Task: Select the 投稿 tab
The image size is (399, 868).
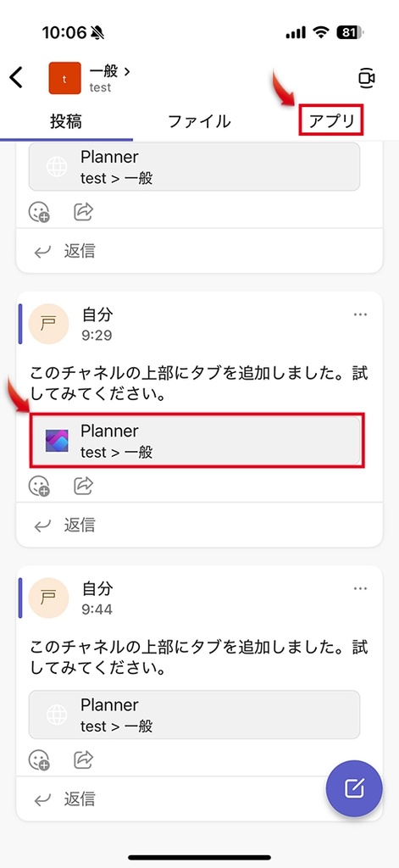Action: pyautogui.click(x=66, y=120)
